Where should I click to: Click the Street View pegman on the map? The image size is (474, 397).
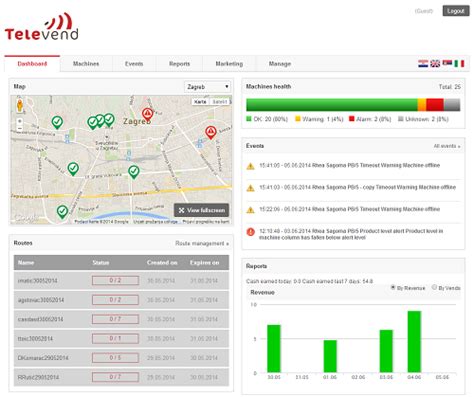click(20, 106)
